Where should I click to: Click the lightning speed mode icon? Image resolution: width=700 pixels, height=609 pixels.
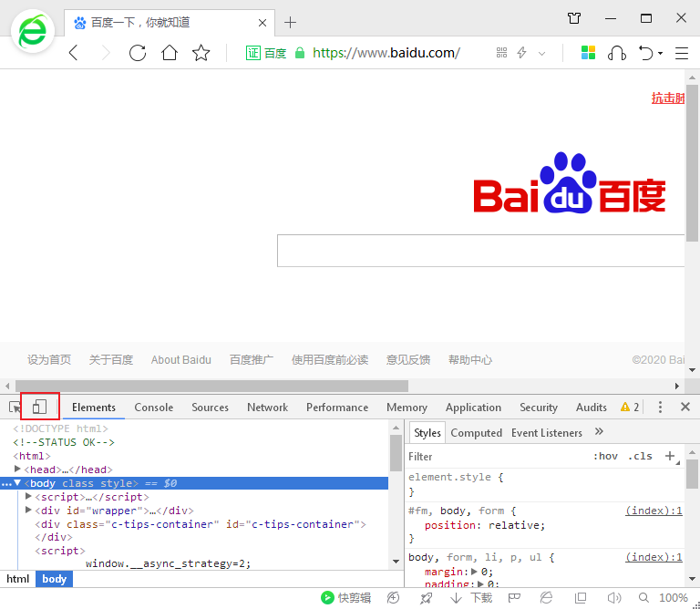[521, 53]
